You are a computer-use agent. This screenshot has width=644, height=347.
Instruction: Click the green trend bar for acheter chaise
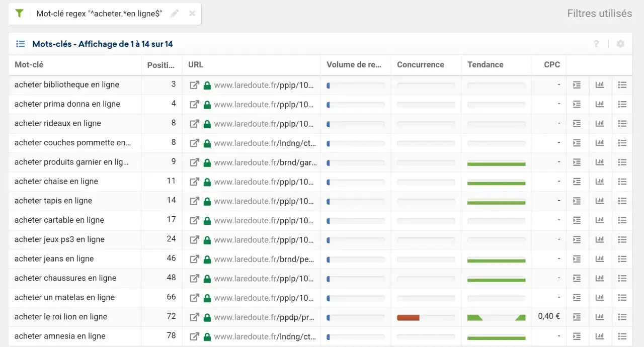pos(496,183)
